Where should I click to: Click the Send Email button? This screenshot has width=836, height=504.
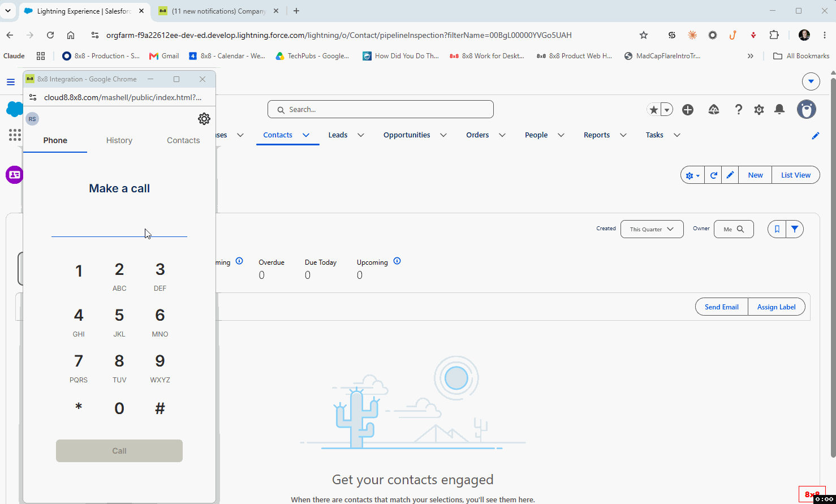click(x=722, y=307)
